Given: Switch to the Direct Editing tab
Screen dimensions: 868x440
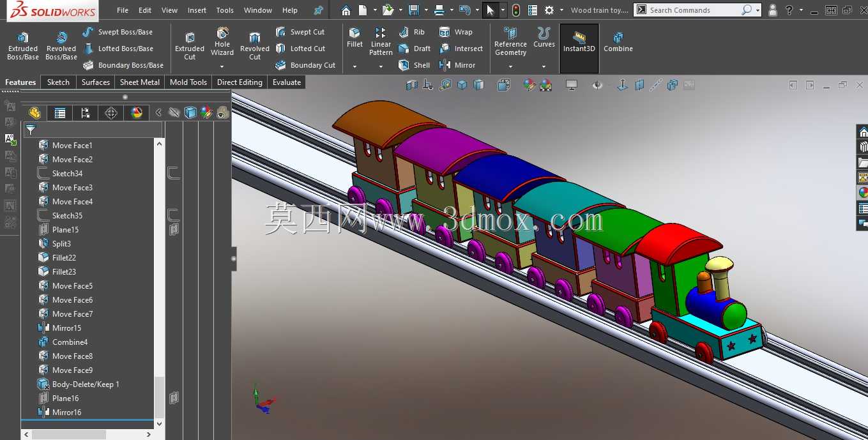Looking at the screenshot, I should pyautogui.click(x=240, y=82).
